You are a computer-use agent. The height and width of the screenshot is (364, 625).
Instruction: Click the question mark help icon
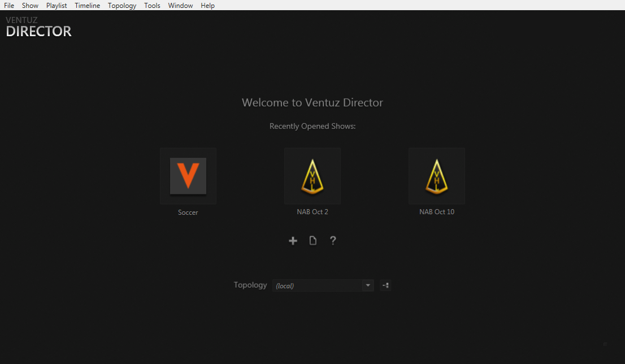point(333,241)
